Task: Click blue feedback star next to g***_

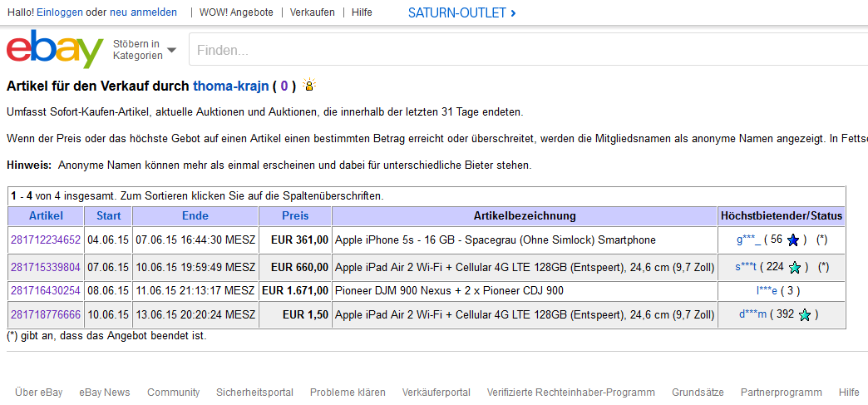Action: (x=792, y=240)
